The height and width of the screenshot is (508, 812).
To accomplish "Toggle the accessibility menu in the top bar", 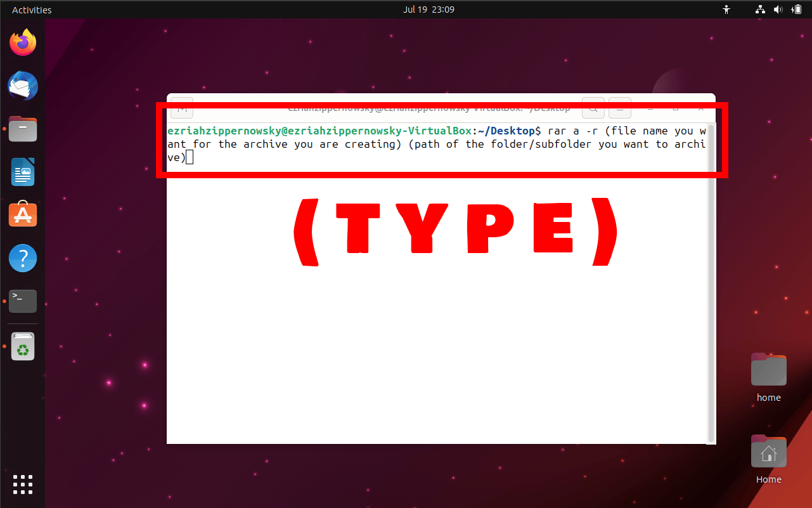I will [x=726, y=10].
